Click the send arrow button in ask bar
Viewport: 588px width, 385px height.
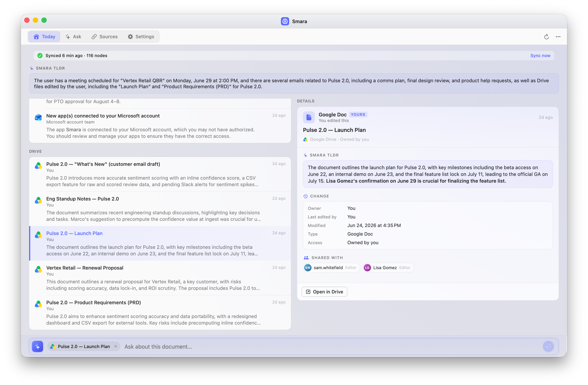click(x=548, y=347)
